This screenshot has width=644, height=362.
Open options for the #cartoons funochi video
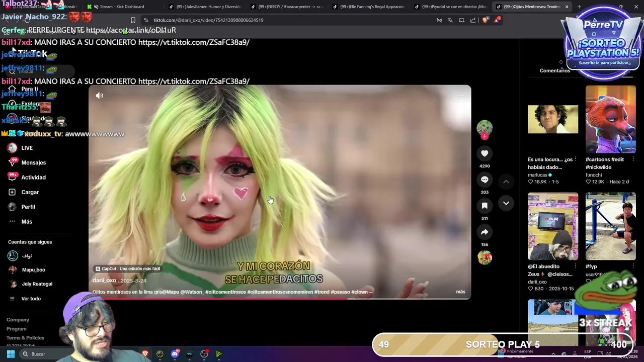(x=633, y=159)
